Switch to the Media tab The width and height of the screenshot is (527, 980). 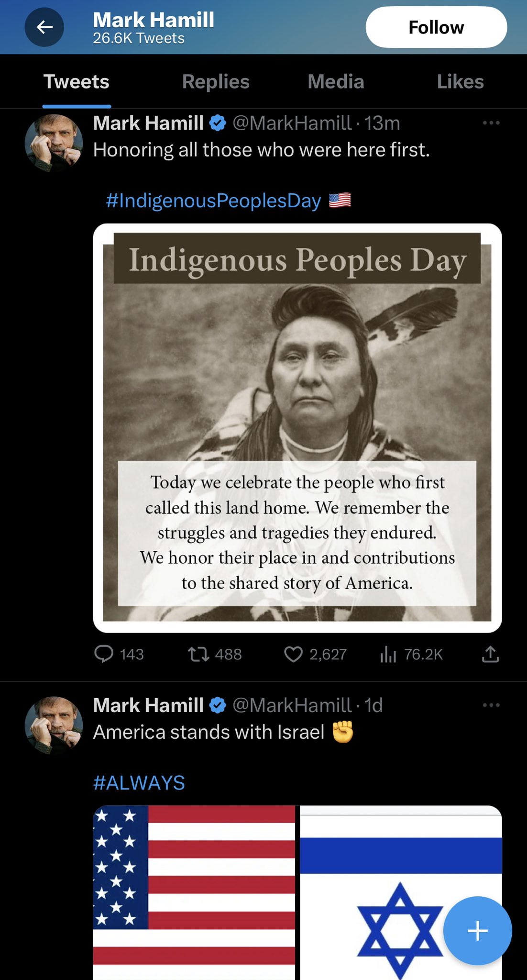336,82
